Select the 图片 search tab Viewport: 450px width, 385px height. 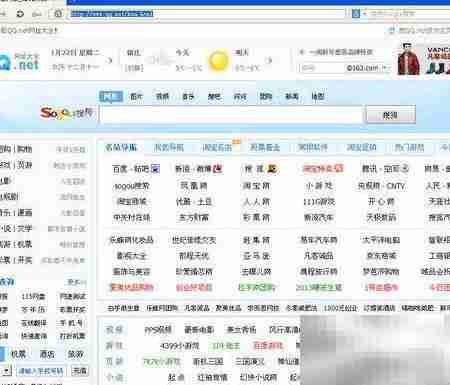click(x=136, y=96)
